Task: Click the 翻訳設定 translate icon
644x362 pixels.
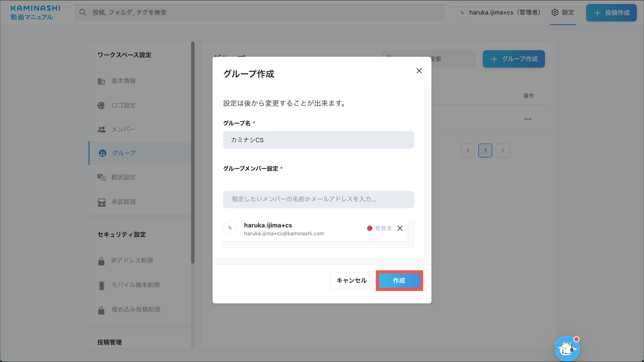Action: (102, 177)
